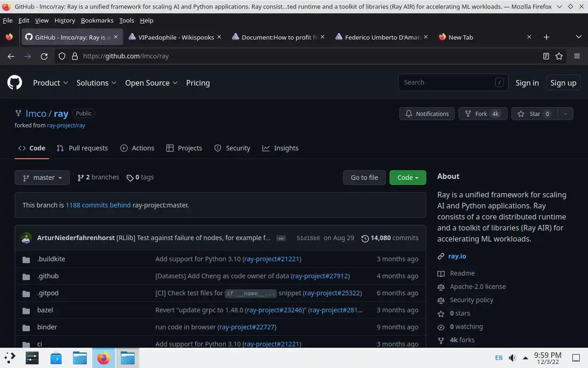Image resolution: width=588 pixels, height=368 pixels.
Task: View the 0 tags link
Action: tap(140, 177)
